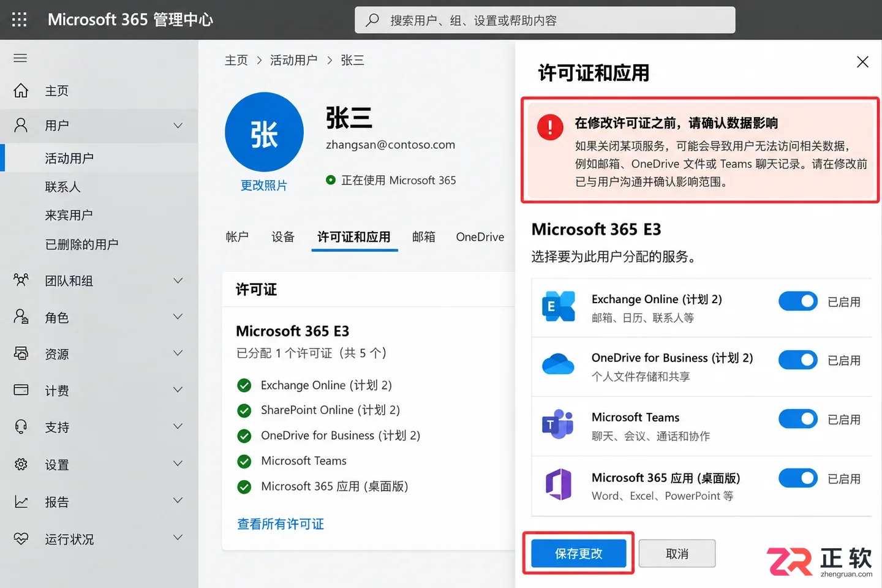882x588 pixels.
Task: Click the Settings gear icon
Action: point(21,464)
